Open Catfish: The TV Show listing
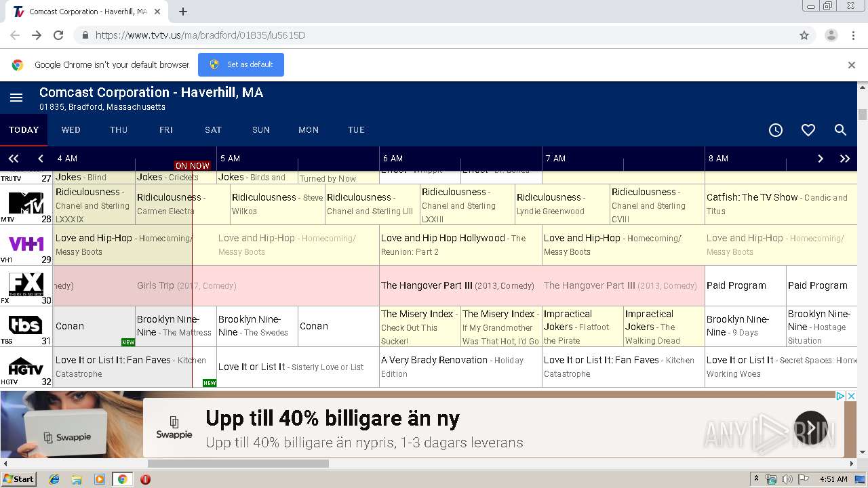868x488 pixels. [781, 204]
